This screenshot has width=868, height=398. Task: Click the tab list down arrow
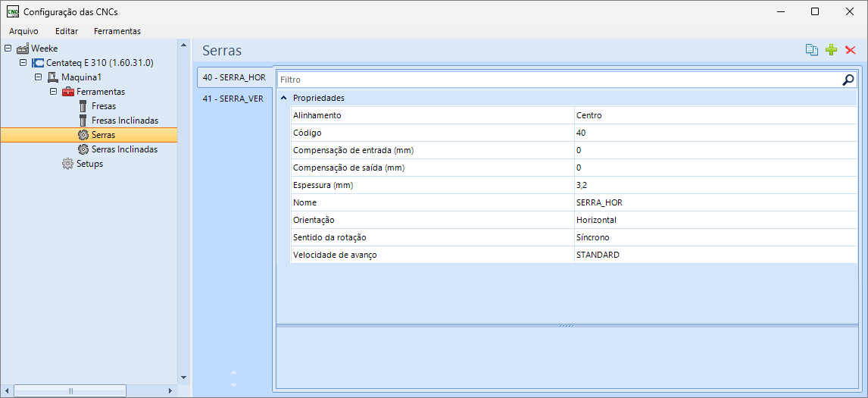233,384
